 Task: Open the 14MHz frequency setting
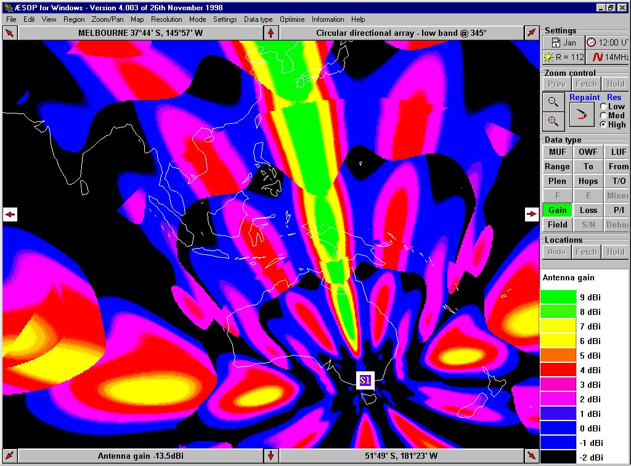pyautogui.click(x=607, y=57)
